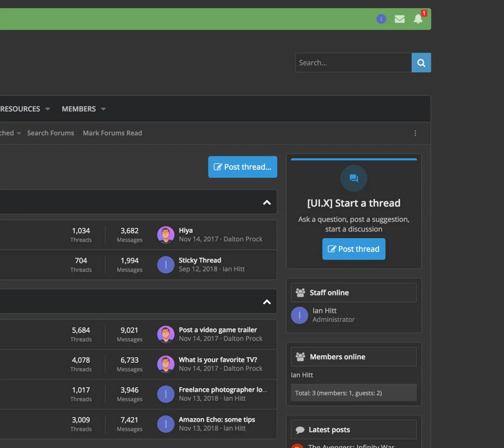The height and width of the screenshot is (448, 504).
Task: Open 'Post a video game trailer' thread
Action: [218, 330]
